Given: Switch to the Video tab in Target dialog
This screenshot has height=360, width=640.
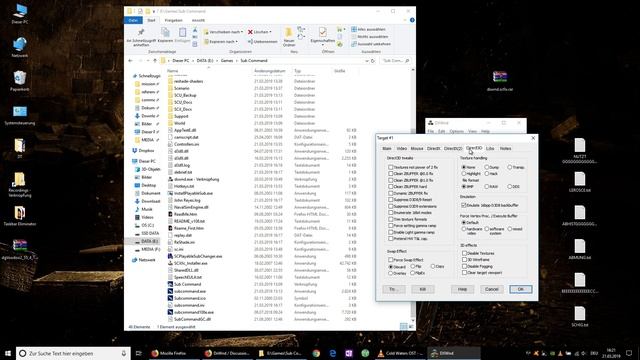Looking at the screenshot, I should pos(402,149).
